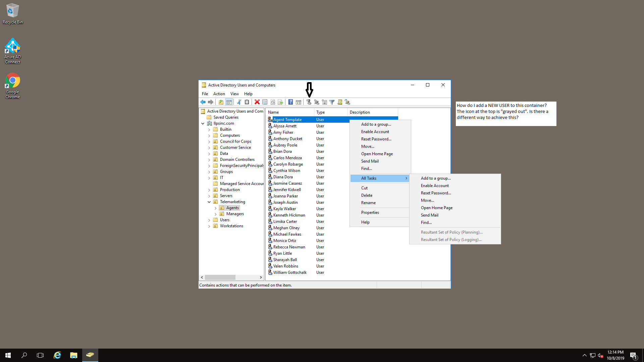
Task: Expand the Customer Service OU node
Action: (209, 147)
